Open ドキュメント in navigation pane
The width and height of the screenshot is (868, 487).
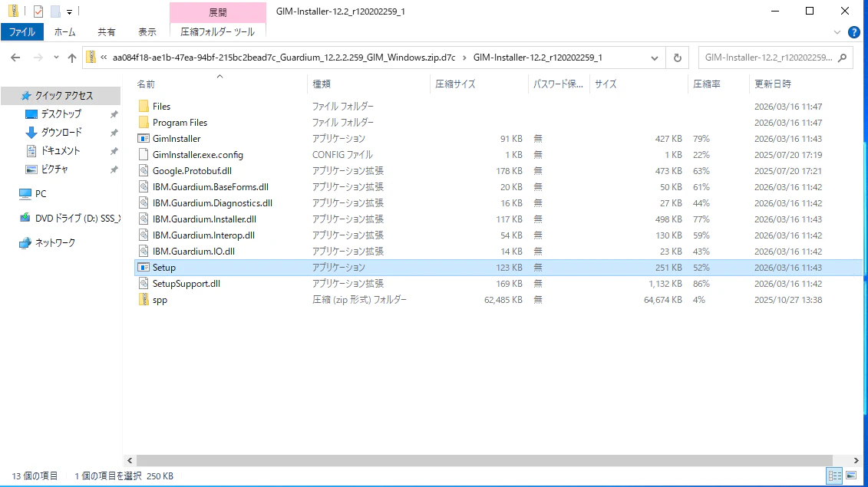61,150
